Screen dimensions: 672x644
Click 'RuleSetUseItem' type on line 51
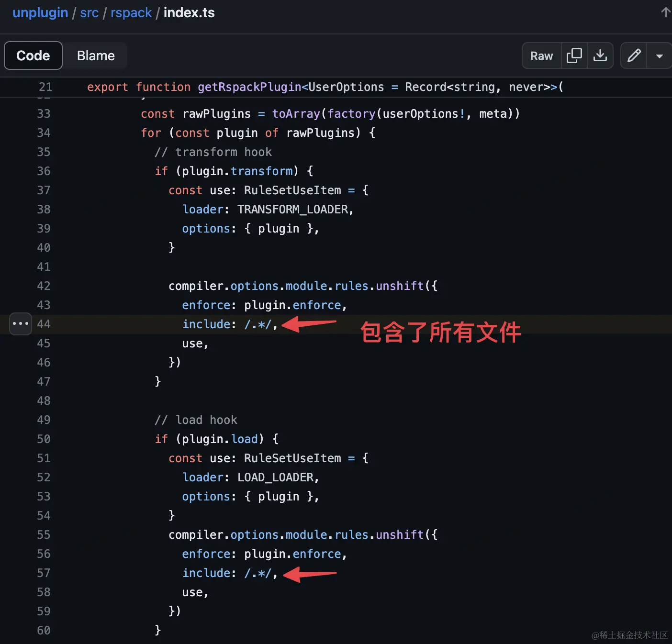[292, 458]
